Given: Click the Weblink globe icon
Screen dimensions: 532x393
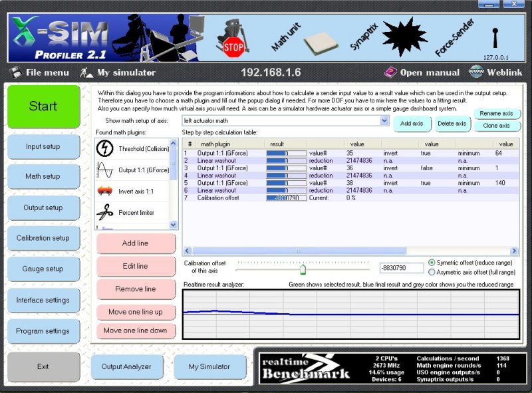Looking at the screenshot, I should 475,72.
